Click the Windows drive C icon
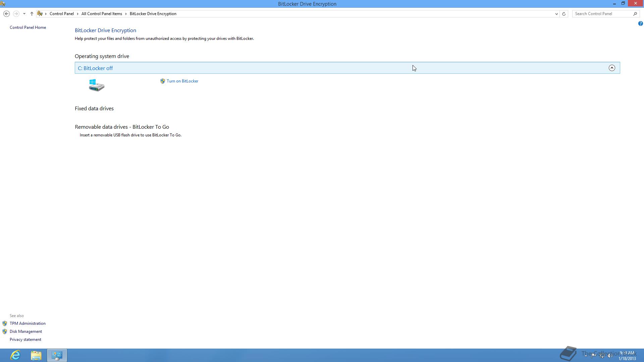The image size is (644, 362). coord(97,85)
